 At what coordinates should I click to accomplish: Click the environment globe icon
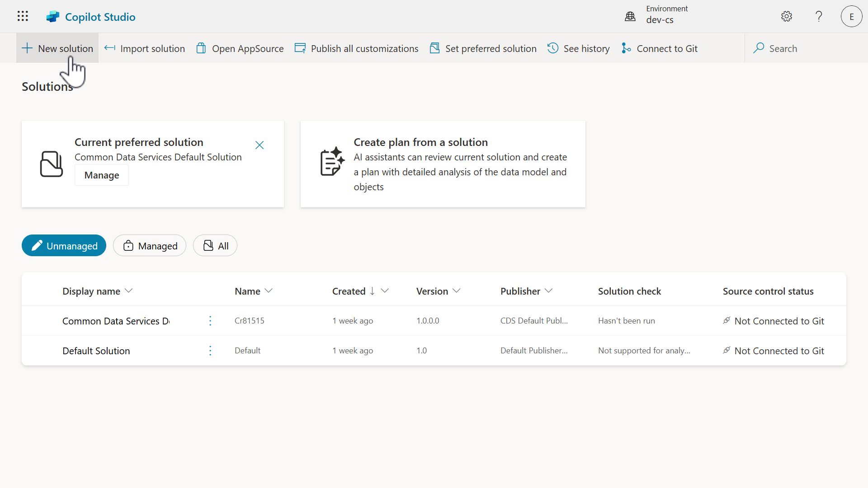(630, 16)
